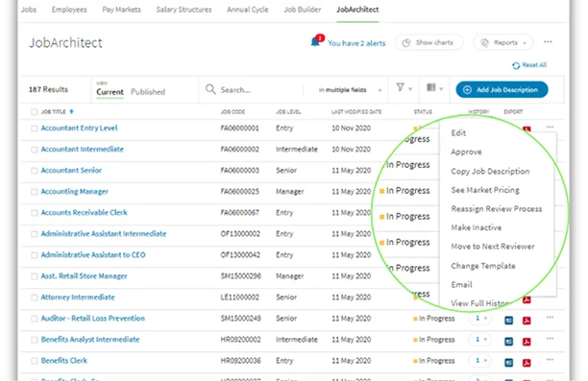Select See Market Pricing menu item
Screen dimensions: 588x381
tap(485, 190)
